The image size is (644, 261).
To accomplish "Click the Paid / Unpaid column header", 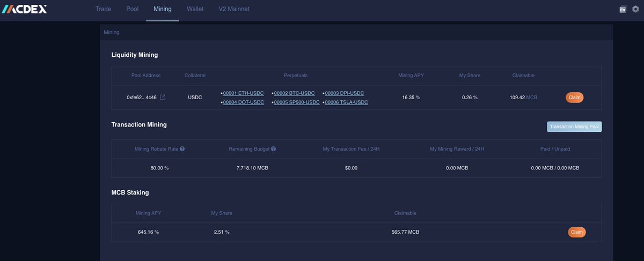I will (555, 148).
